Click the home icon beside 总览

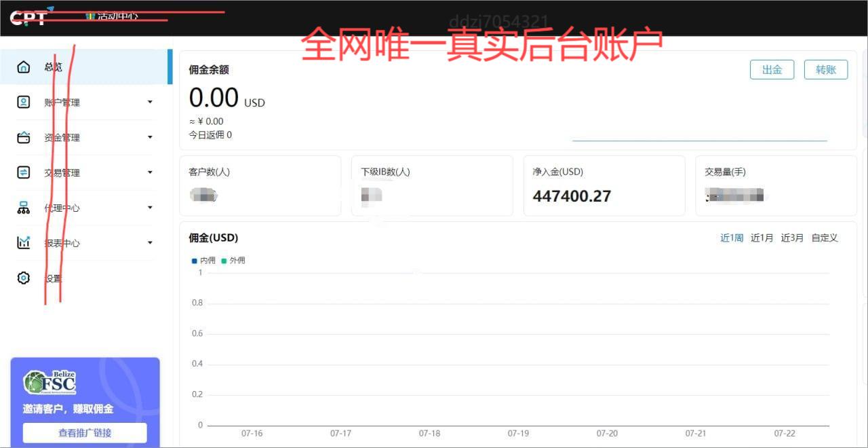point(24,67)
